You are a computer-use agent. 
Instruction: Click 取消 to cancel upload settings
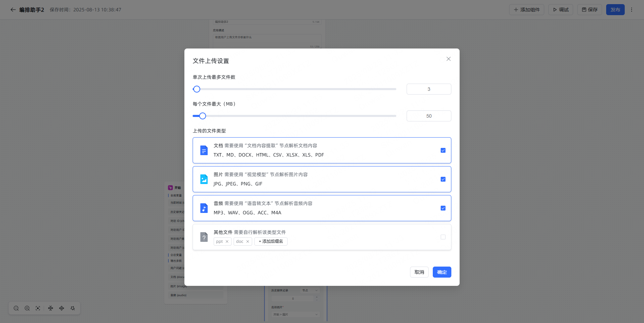pos(419,272)
